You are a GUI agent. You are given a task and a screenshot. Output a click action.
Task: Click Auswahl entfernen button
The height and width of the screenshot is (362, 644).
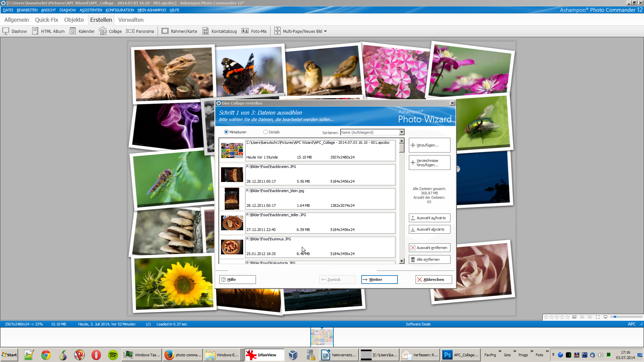[429, 248]
